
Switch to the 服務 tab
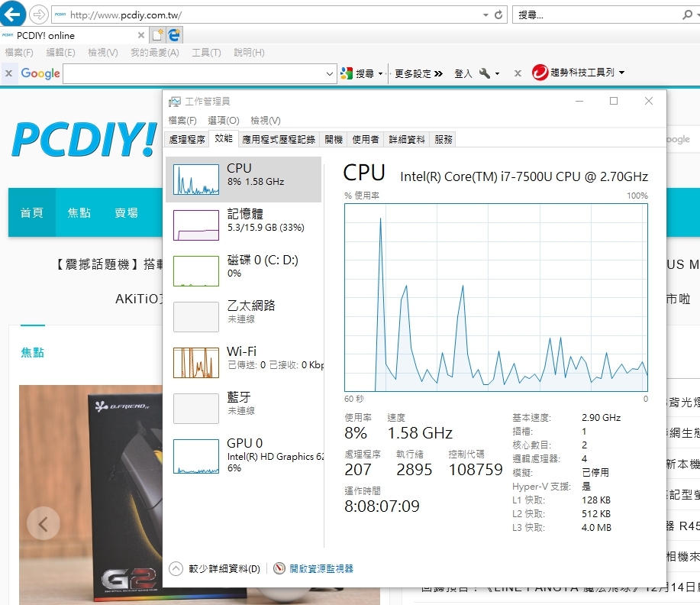tap(443, 139)
